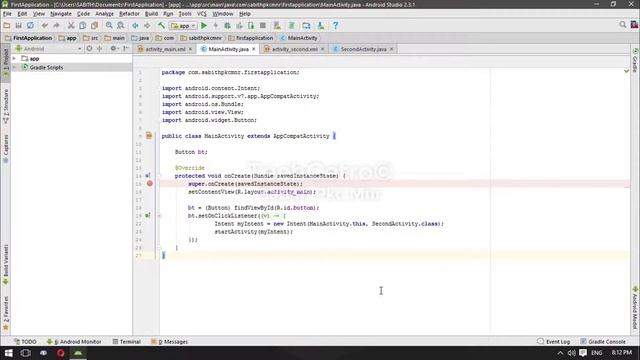Click the Cut scissors icon
The image size is (640, 360).
[x=71, y=25]
